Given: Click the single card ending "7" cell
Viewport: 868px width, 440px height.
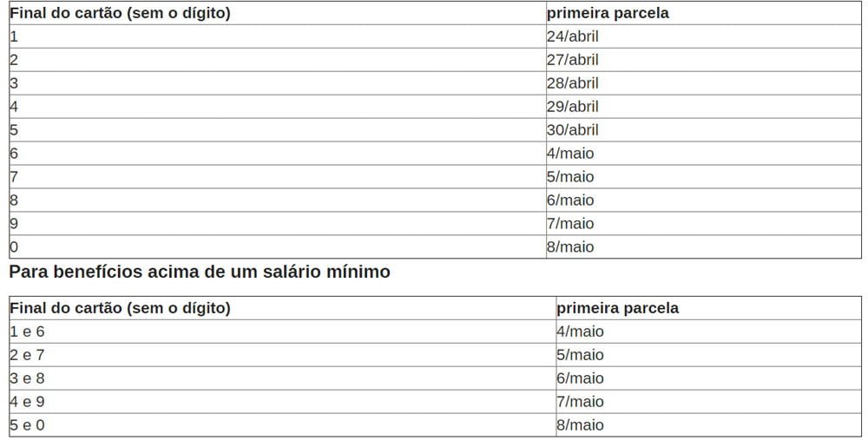Looking at the screenshot, I should coord(14,177).
